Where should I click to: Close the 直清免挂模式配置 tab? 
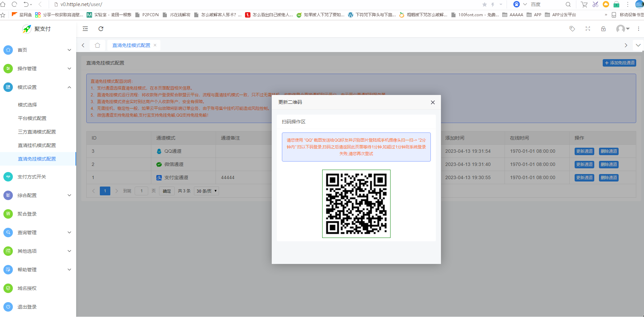(155, 45)
